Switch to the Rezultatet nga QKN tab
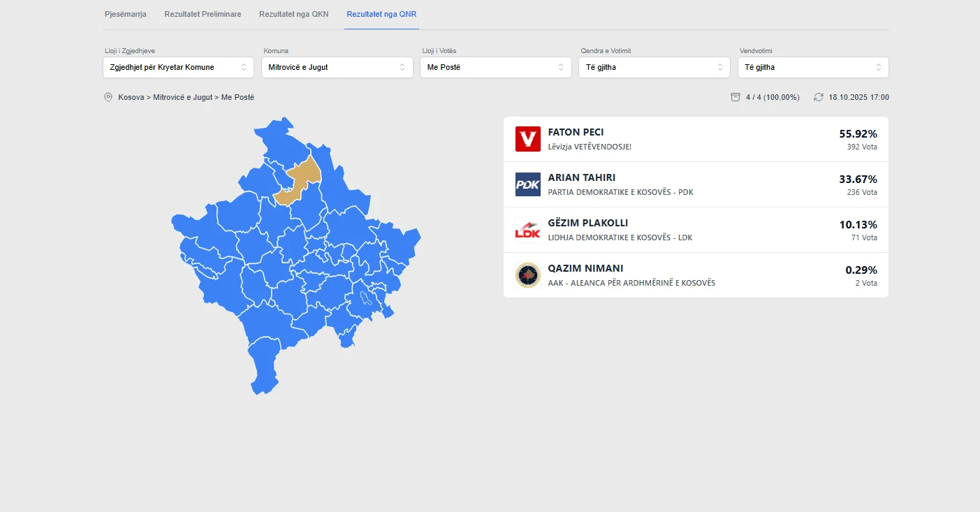The image size is (980, 512). point(293,14)
